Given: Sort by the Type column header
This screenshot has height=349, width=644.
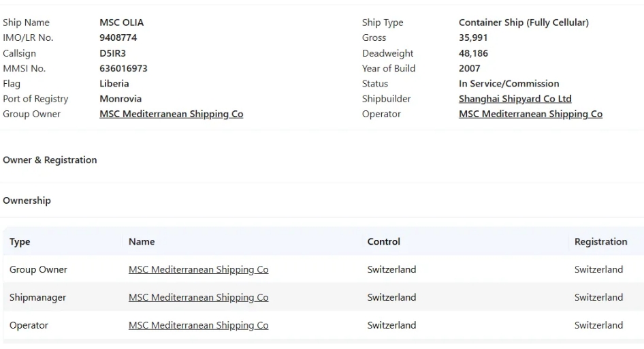Looking at the screenshot, I should [x=20, y=242].
